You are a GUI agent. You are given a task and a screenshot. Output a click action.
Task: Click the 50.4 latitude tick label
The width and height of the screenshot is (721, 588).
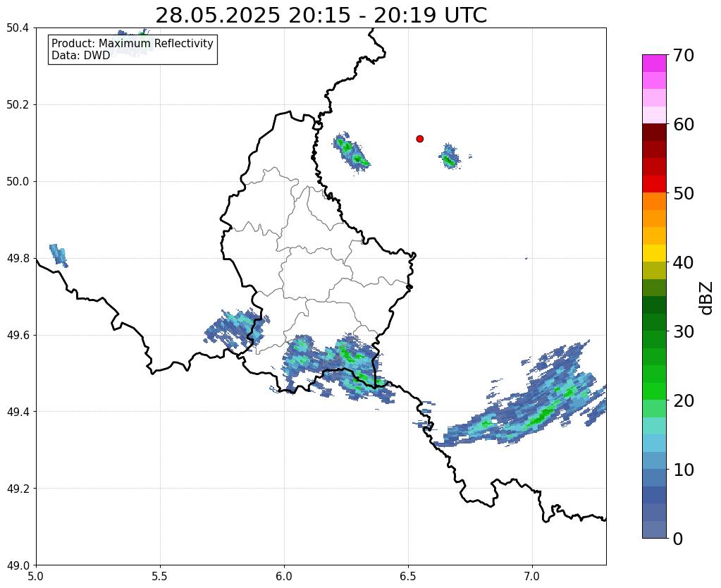click(x=18, y=28)
